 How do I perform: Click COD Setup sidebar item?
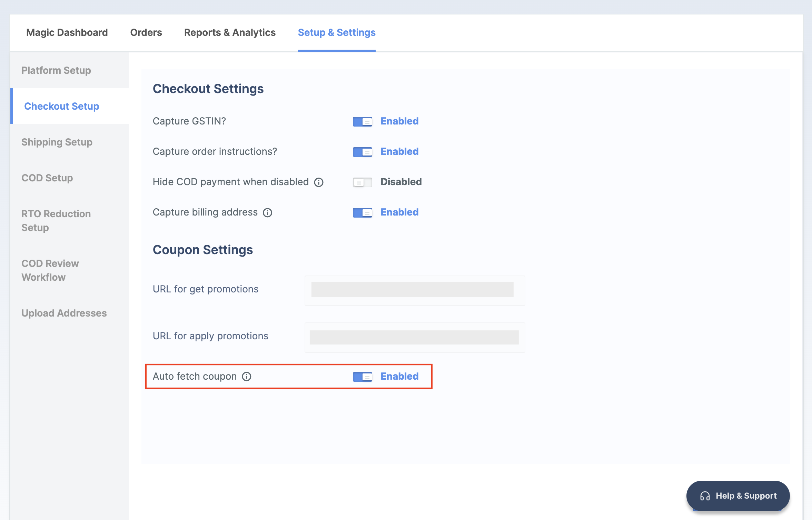point(47,178)
